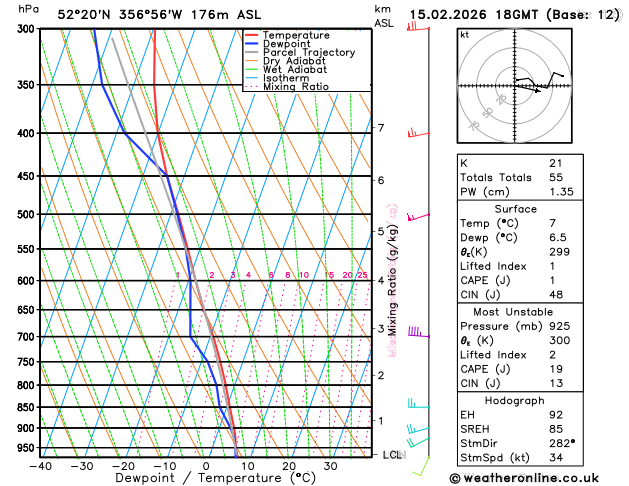Click the 5 km altitude label
Viewport: 629px width, 486px height.
[x=381, y=231]
